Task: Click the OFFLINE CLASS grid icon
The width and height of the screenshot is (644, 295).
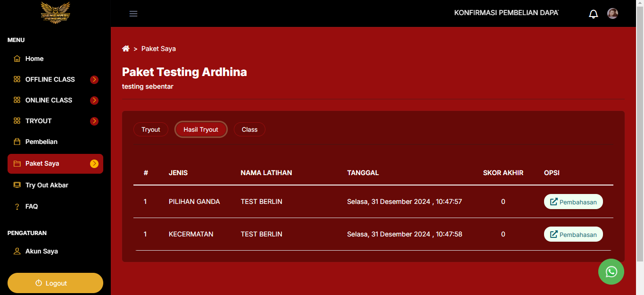Action: [17, 79]
